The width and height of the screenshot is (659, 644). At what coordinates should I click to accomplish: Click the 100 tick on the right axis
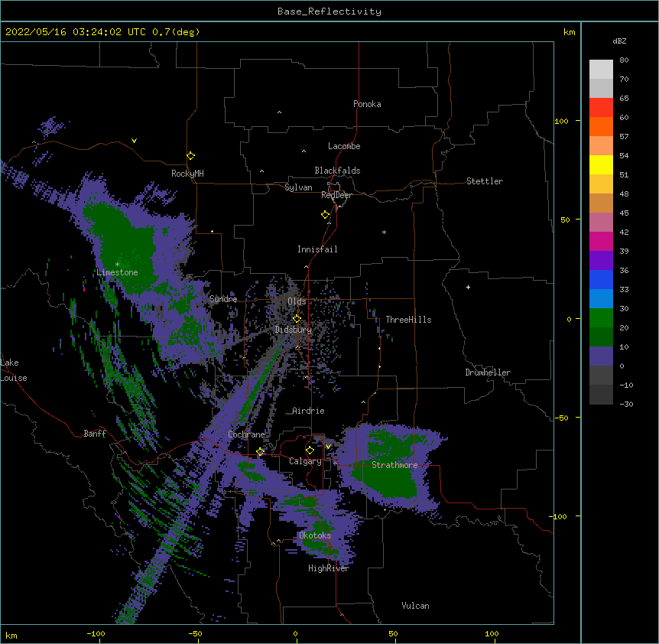[x=561, y=121]
